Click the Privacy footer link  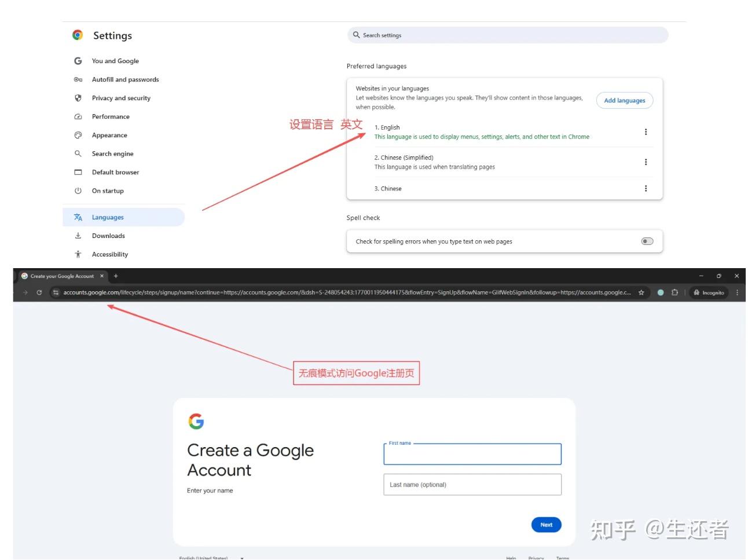pos(536,558)
